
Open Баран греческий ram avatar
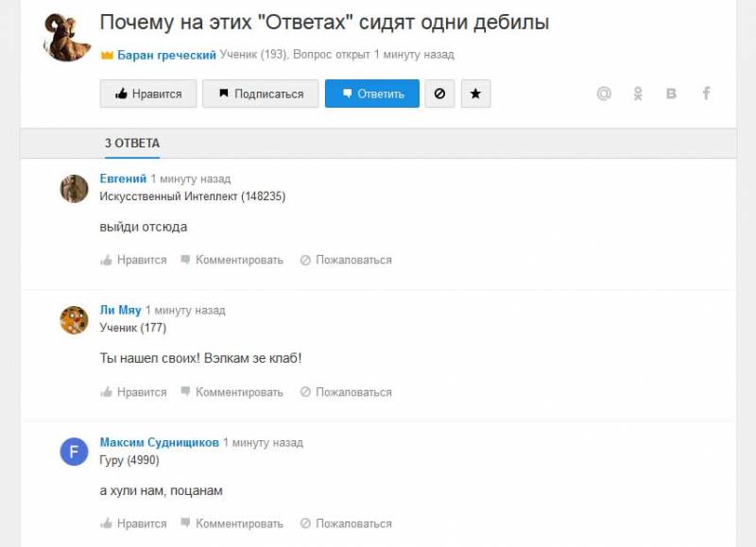click(67, 38)
